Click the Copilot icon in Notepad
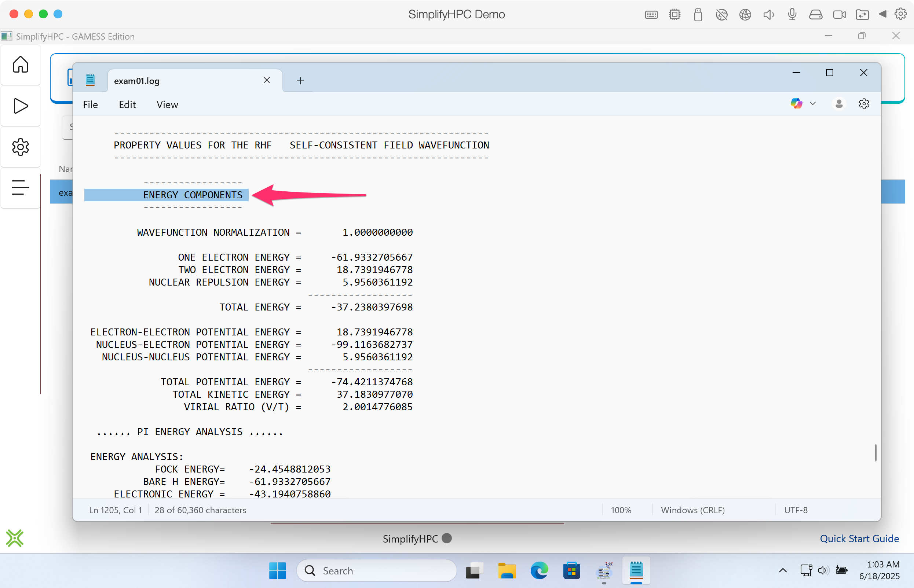Screen dimensions: 914x588 point(796,103)
